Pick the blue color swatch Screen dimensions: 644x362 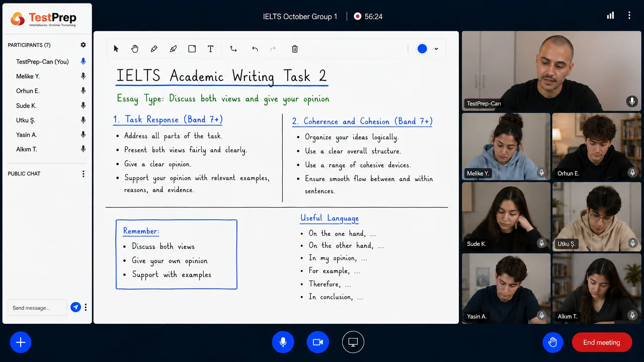[x=422, y=49]
